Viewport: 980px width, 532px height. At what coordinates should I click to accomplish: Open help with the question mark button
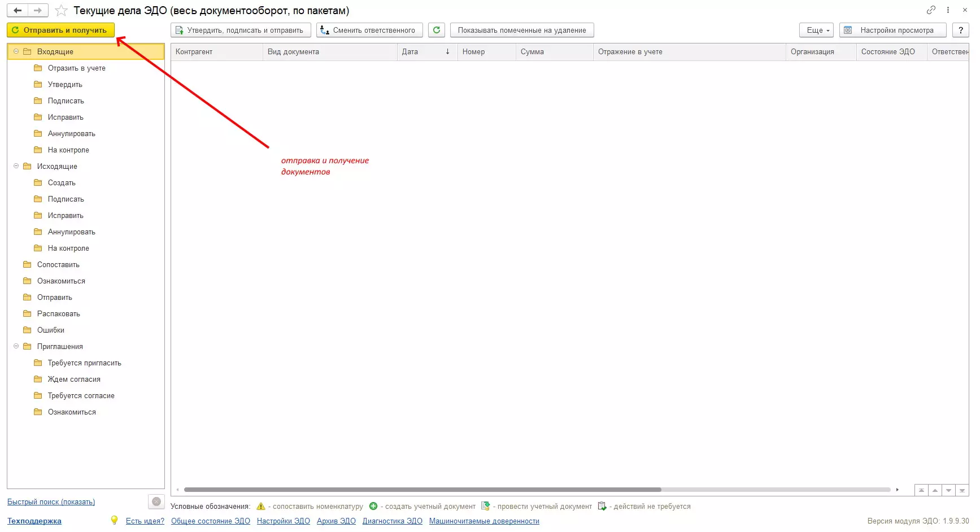point(961,30)
